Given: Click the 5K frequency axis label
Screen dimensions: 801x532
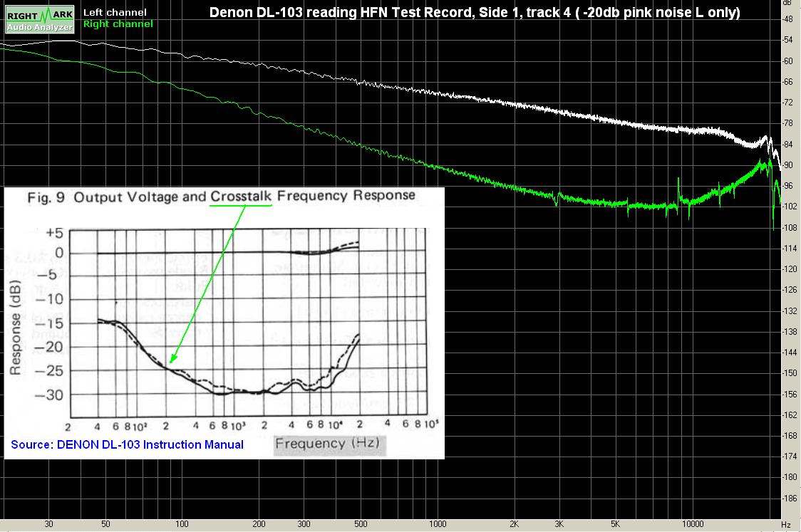Looking at the screenshot, I should pos(616,524).
